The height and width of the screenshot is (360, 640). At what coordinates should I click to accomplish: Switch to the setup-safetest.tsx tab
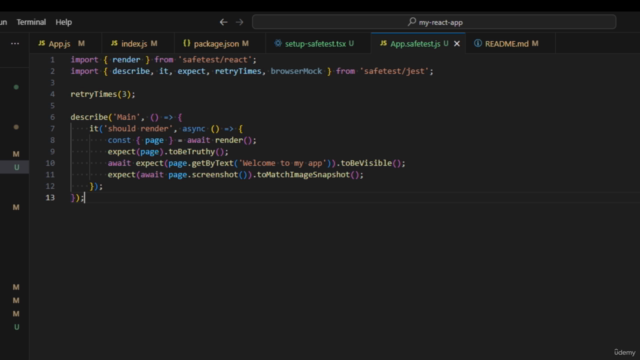click(318, 44)
